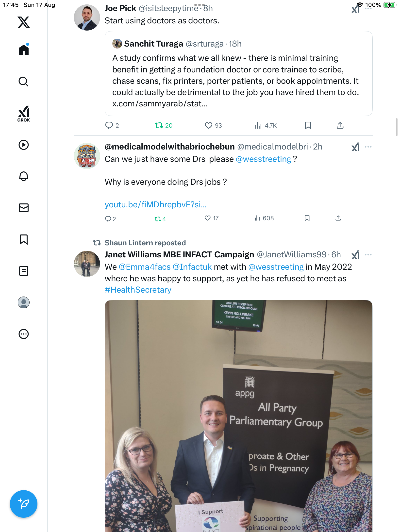Click the timeline scrollbar on right edge
This screenshot has width=399, height=532.
click(397, 127)
